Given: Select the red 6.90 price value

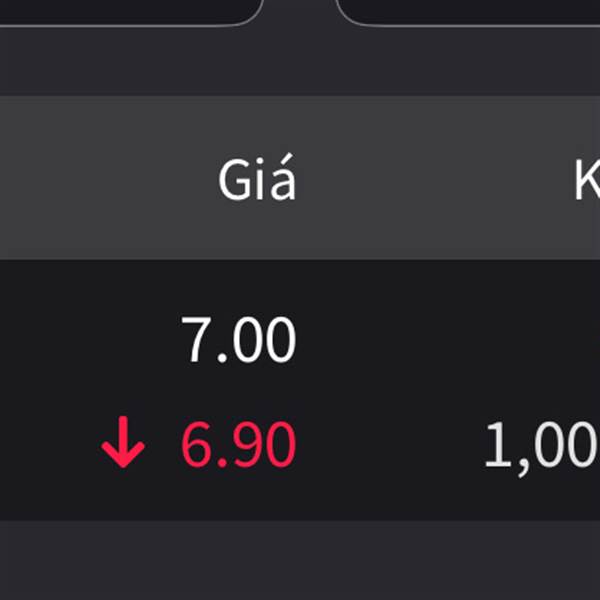Looking at the screenshot, I should (x=238, y=444).
